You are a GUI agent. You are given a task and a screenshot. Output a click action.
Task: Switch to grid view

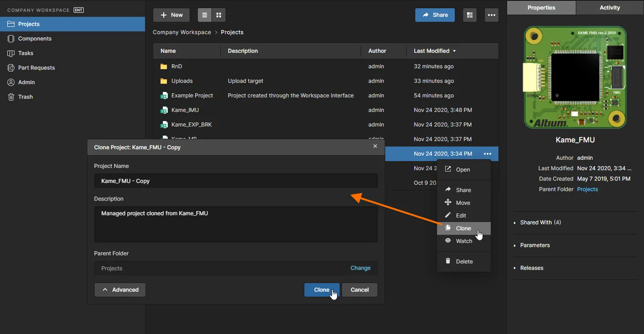(x=219, y=15)
